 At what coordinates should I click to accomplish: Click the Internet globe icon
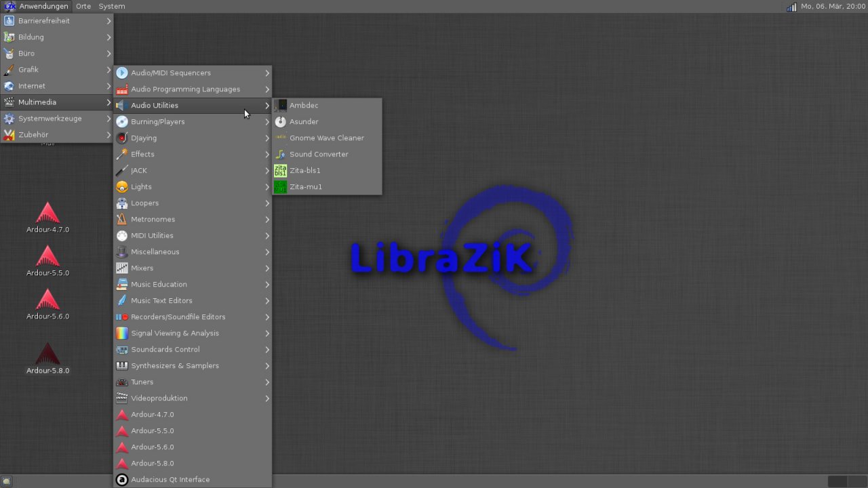(9, 86)
